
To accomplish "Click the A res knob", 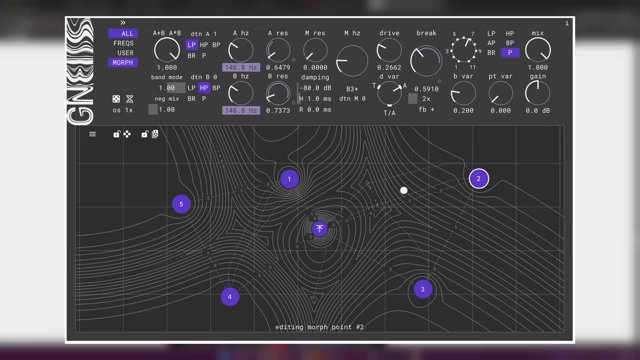I will tap(278, 50).
